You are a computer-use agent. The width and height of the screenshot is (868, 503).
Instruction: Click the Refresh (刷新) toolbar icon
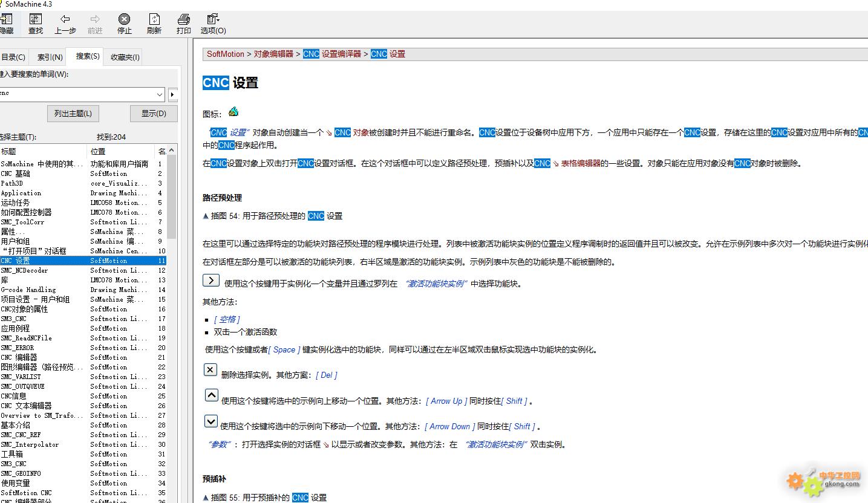(x=154, y=19)
